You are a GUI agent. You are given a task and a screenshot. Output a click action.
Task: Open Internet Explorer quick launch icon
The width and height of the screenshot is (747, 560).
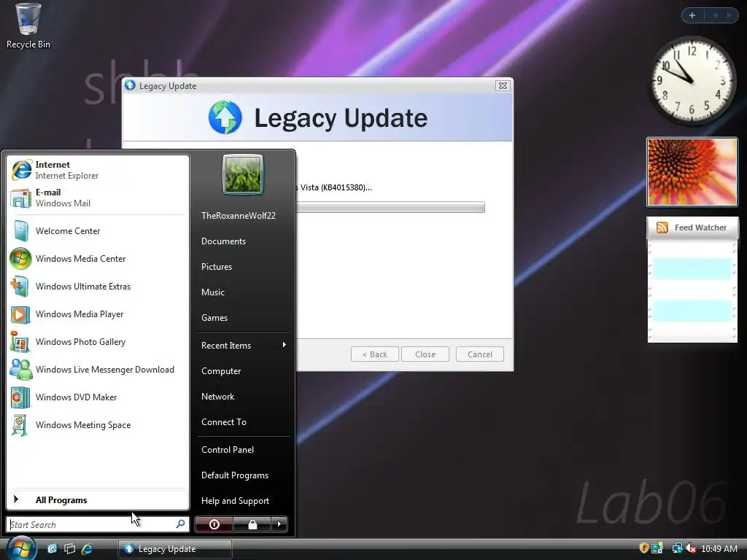click(88, 549)
